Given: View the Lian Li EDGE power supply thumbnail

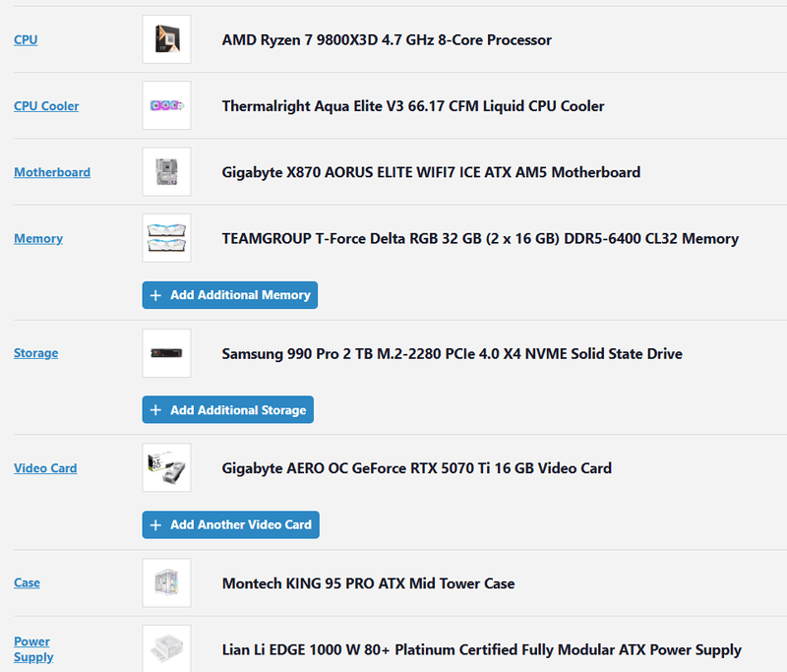Looking at the screenshot, I should click(166, 648).
